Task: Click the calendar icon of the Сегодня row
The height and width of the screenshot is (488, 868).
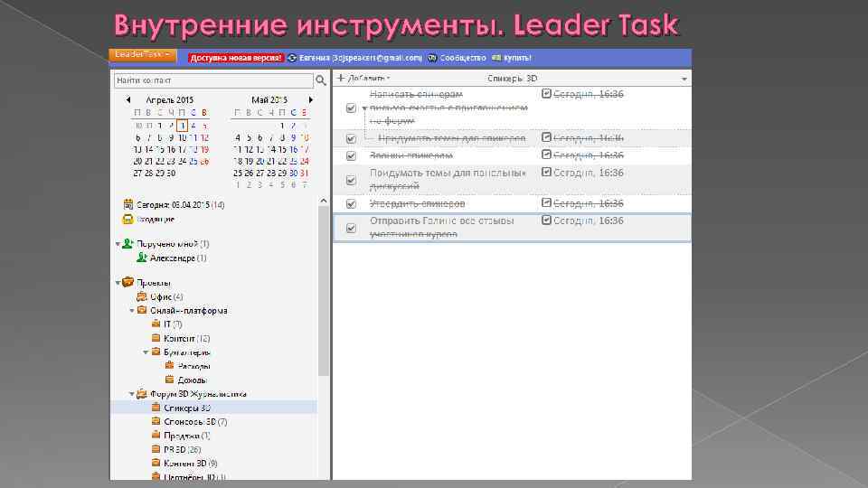Action: 128,204
